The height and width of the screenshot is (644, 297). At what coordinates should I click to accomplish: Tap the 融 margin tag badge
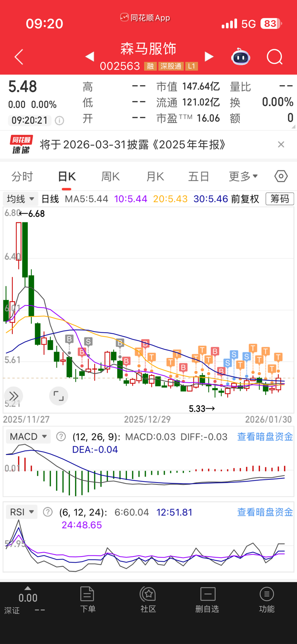150,66
